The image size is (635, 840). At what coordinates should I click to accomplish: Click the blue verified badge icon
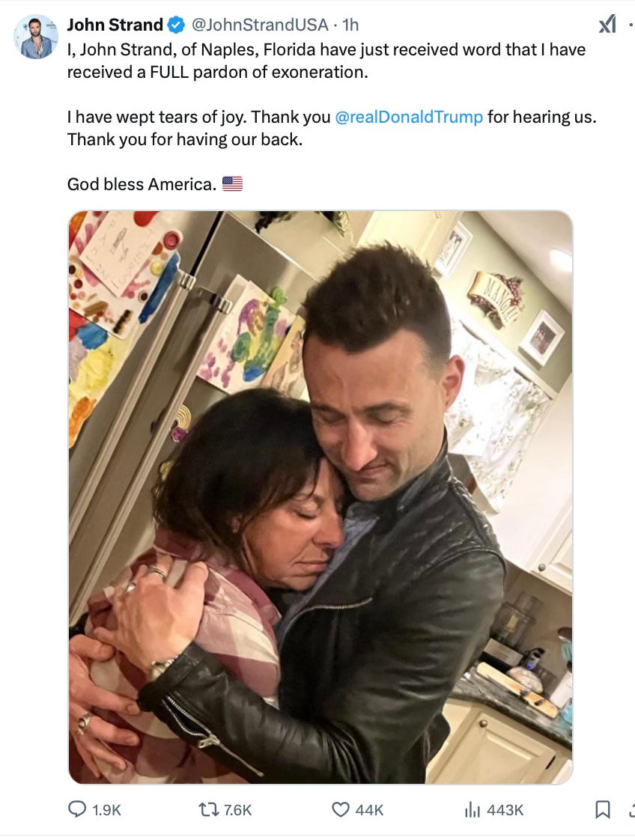(x=176, y=25)
